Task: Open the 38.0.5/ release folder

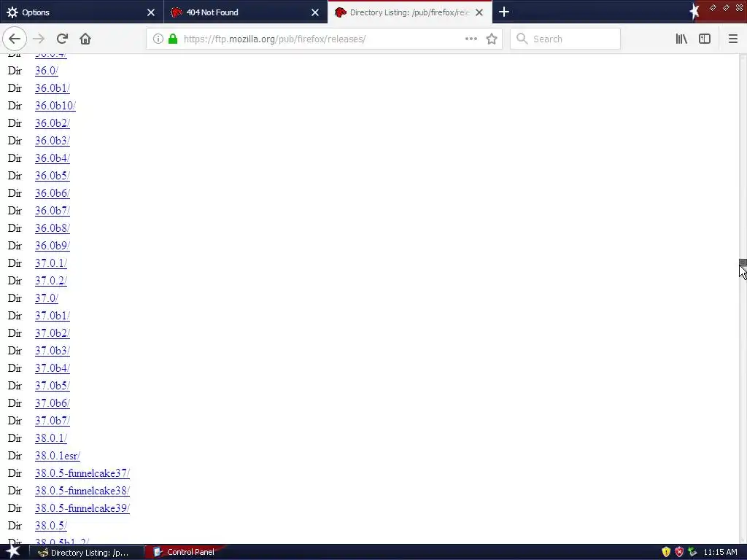Action: tap(51, 526)
